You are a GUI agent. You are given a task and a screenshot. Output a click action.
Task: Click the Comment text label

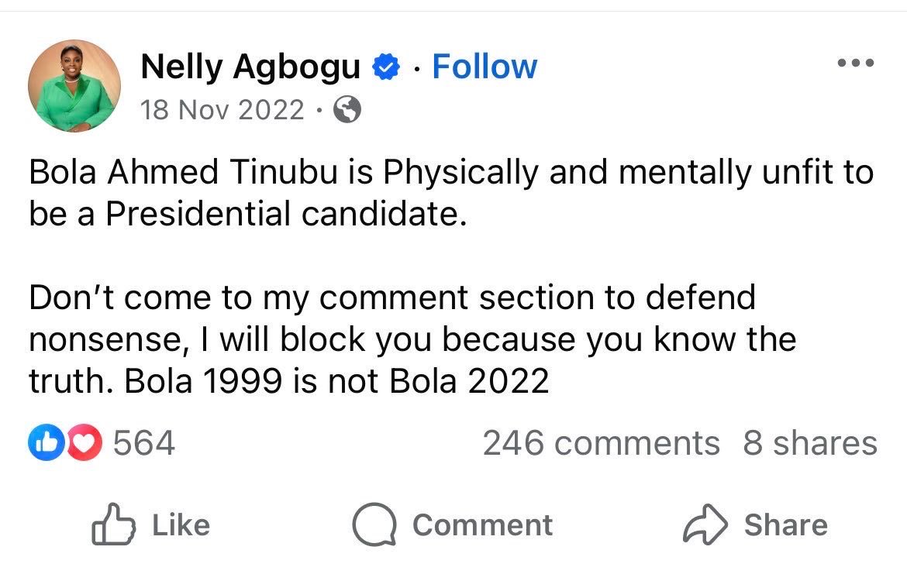[482, 525]
